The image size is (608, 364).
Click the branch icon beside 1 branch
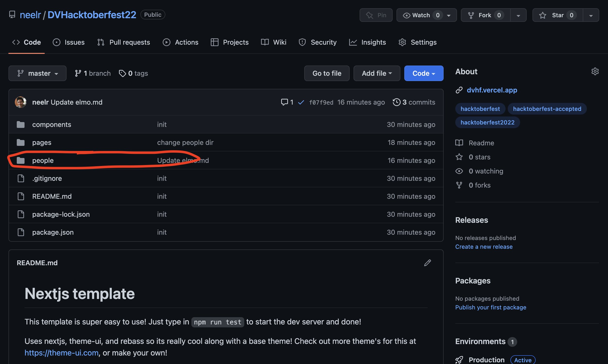click(78, 73)
